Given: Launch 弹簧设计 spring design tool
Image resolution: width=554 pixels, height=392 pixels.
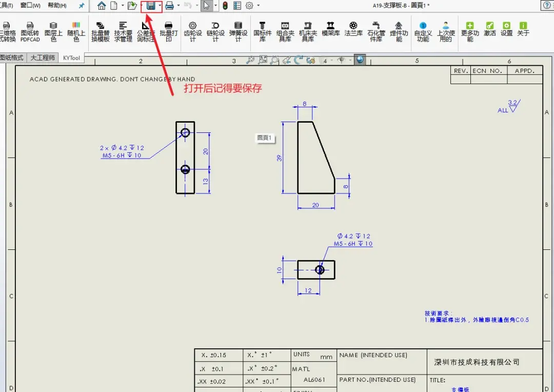Looking at the screenshot, I should click(x=238, y=32).
